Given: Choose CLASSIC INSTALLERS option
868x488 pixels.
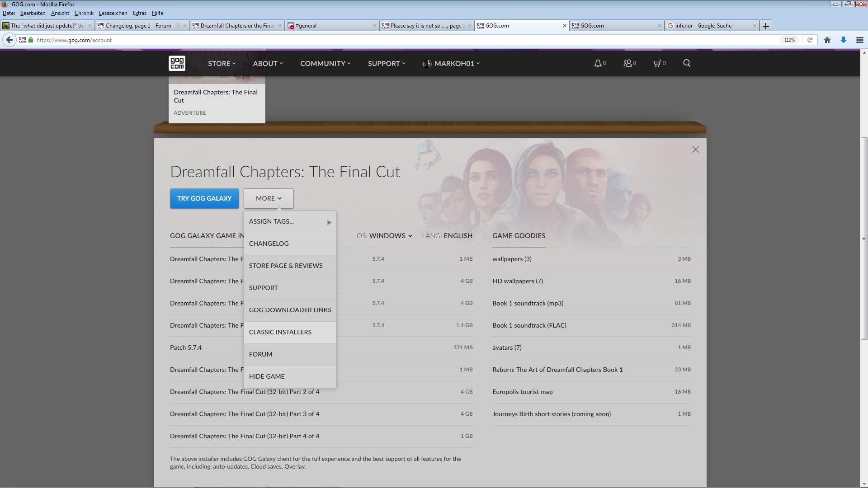Looking at the screenshot, I should pos(290,332).
